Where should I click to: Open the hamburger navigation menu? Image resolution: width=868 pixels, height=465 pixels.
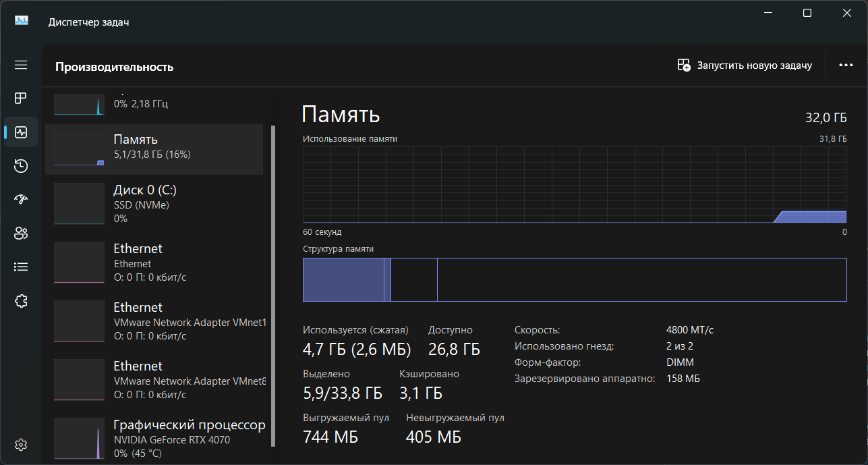pos(21,65)
